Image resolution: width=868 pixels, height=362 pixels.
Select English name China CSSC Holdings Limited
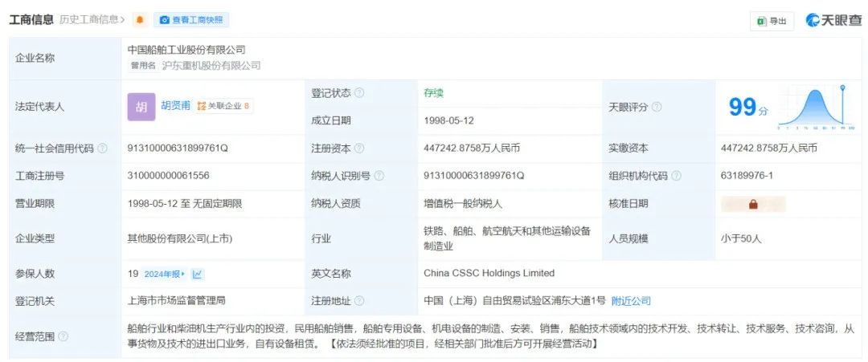tap(489, 273)
